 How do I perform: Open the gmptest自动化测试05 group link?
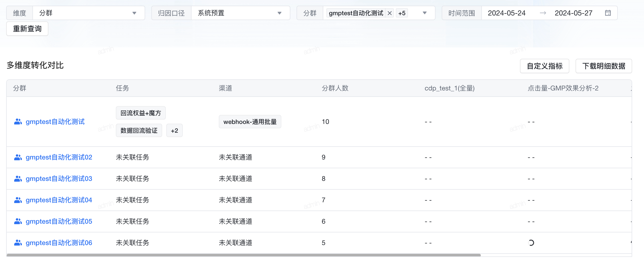coord(59,221)
